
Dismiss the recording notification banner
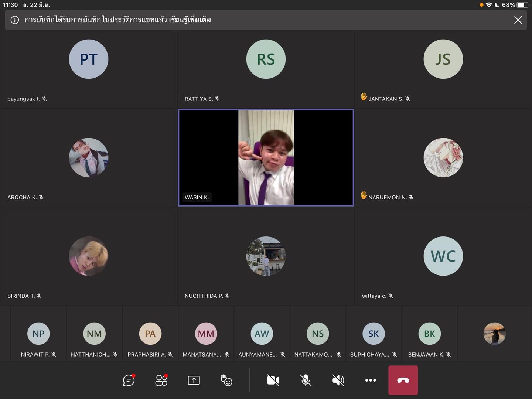point(518,20)
